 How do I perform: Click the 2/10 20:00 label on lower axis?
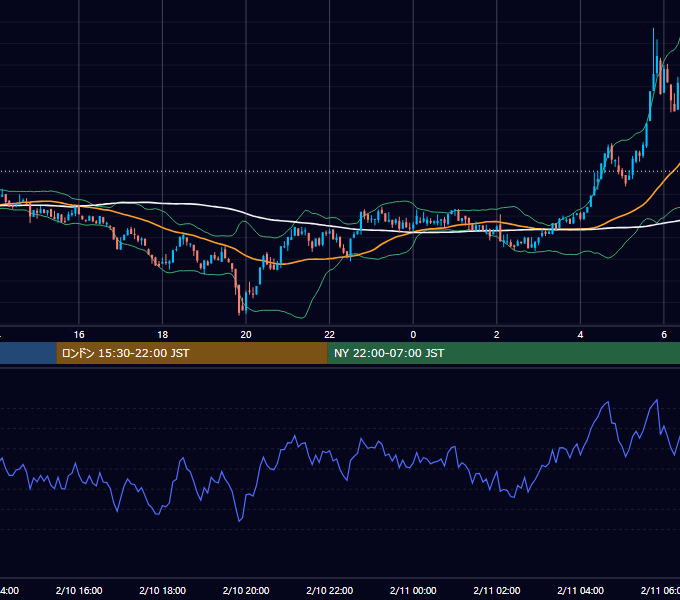(246, 590)
